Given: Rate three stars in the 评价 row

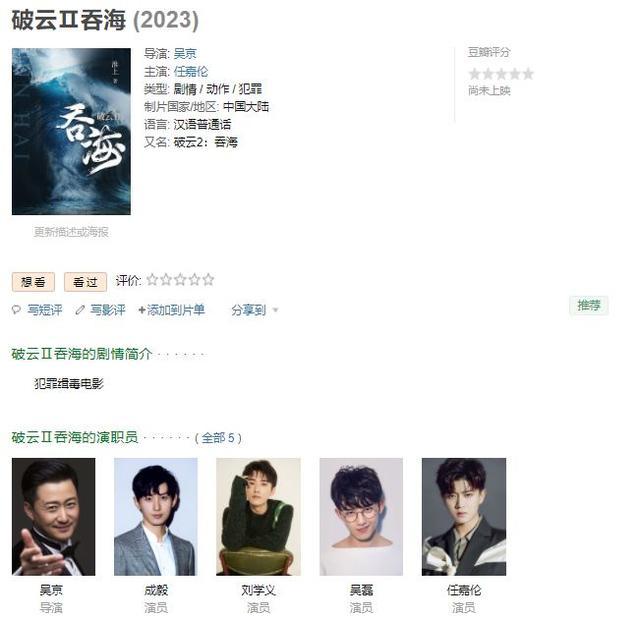Looking at the screenshot, I should [x=180, y=280].
